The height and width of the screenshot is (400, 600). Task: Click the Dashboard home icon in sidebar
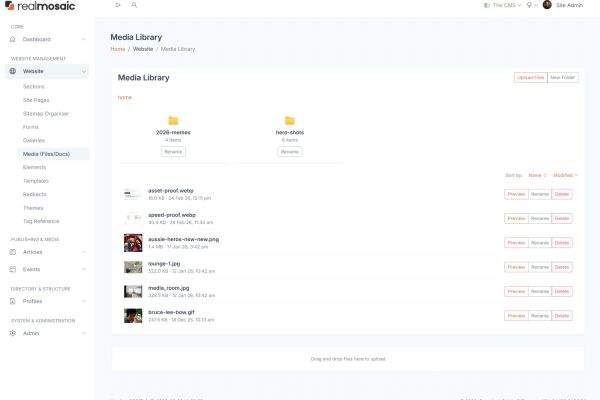[x=13, y=39]
